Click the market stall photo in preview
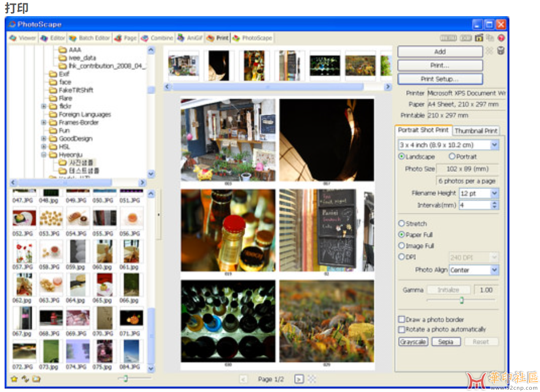This screenshot has height=392, width=540. (228, 140)
